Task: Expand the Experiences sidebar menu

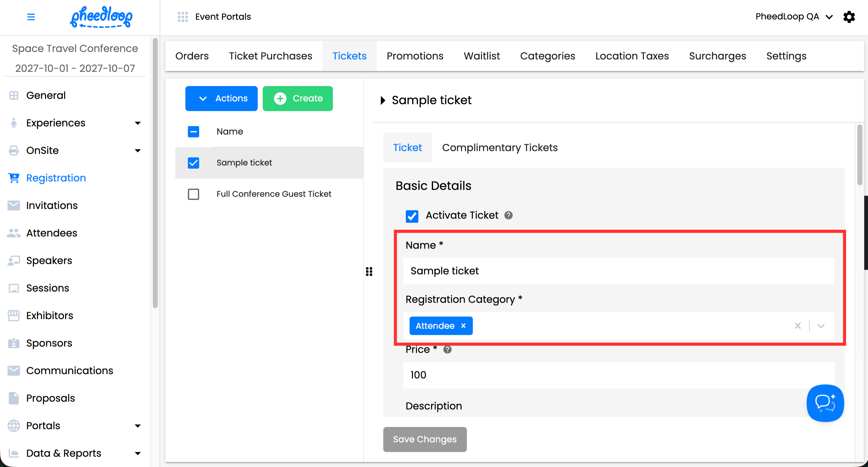Action: point(137,123)
